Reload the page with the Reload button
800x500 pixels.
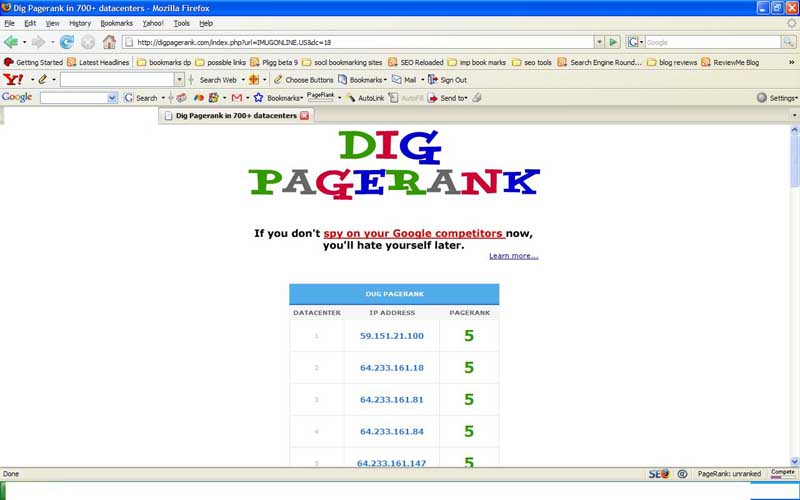(66, 42)
